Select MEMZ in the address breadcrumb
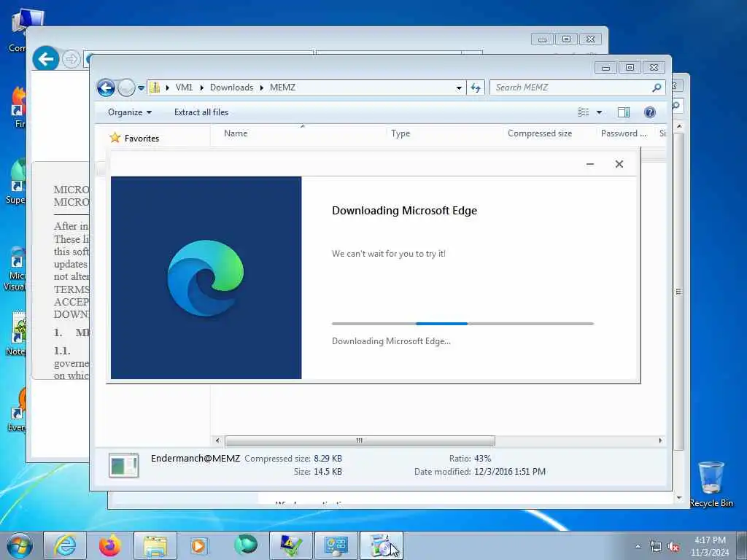The image size is (747, 560). [x=282, y=87]
